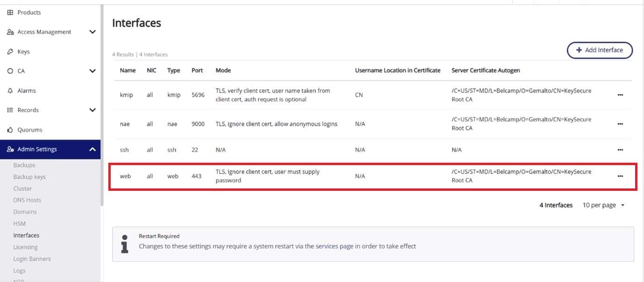Navigate to Login Banners page
Screen dimensions: 644x282
pos(32,259)
